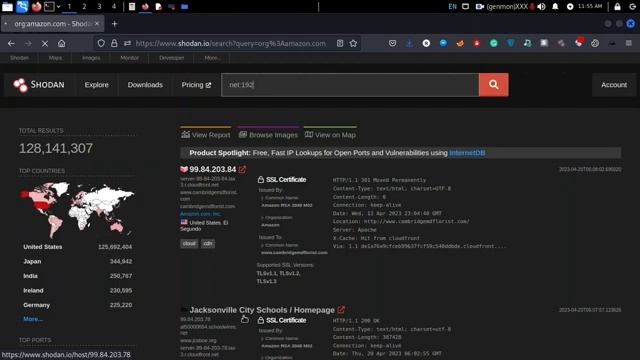
Task: Click the EN keyboard layout indicator
Action: pos(452,7)
